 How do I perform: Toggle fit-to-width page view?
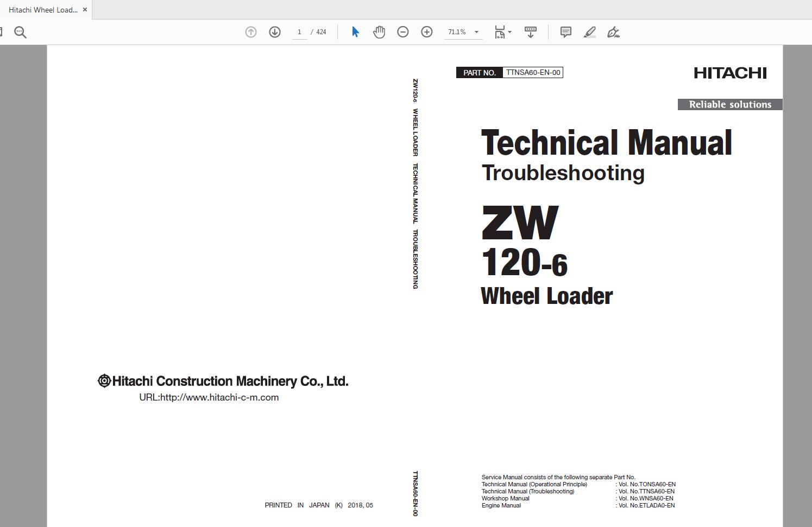499,31
